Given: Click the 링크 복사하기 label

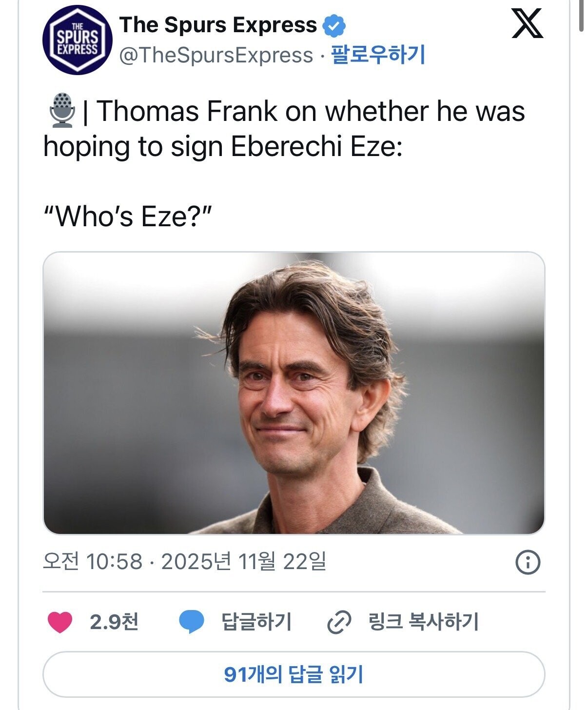Looking at the screenshot, I should [x=424, y=622].
